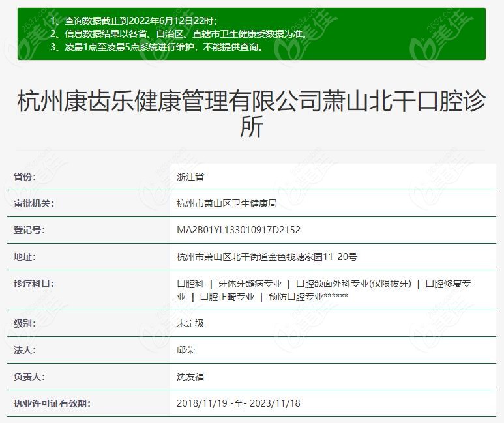This screenshot has width=504, height=423.
Task: Click the 口腔科 subject entry
Action: click(190, 284)
